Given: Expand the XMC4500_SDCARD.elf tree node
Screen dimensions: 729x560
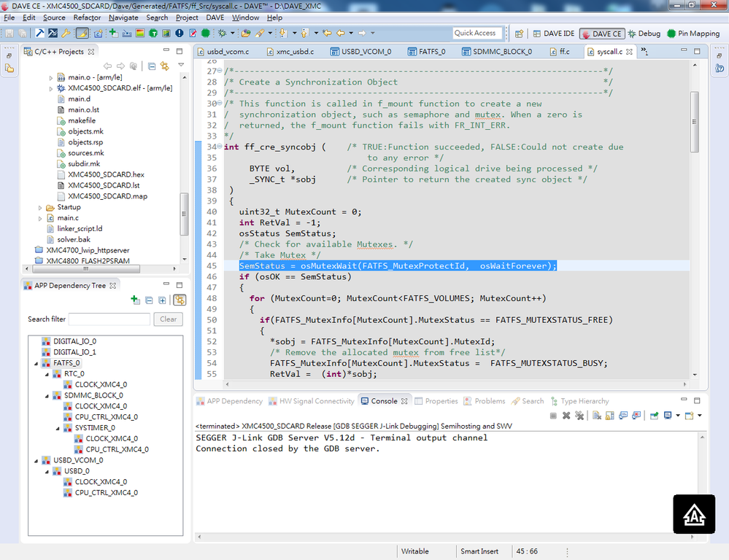Looking at the screenshot, I should pyautogui.click(x=50, y=88).
